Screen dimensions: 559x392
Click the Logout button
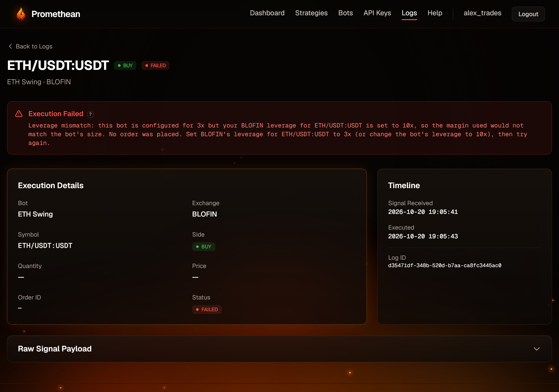528,14
